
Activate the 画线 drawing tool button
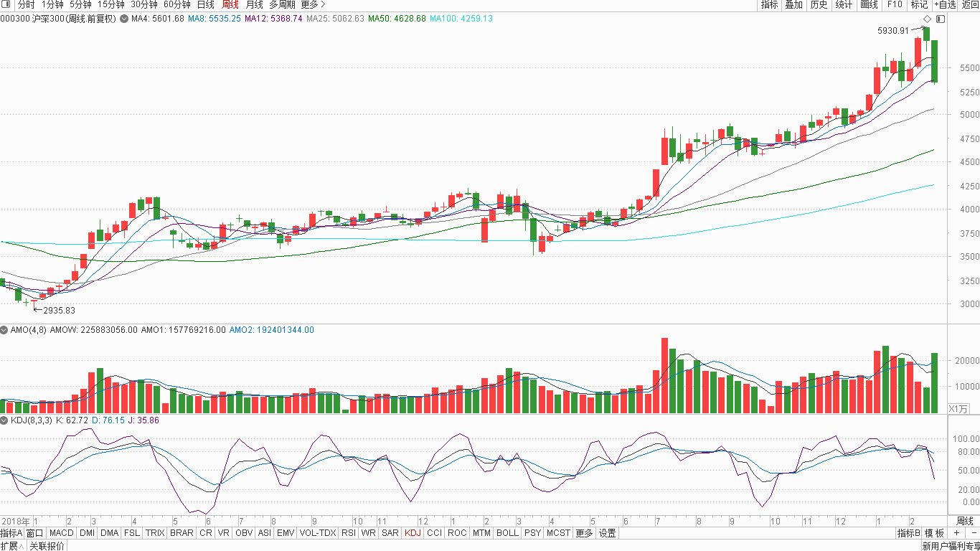tap(869, 4)
